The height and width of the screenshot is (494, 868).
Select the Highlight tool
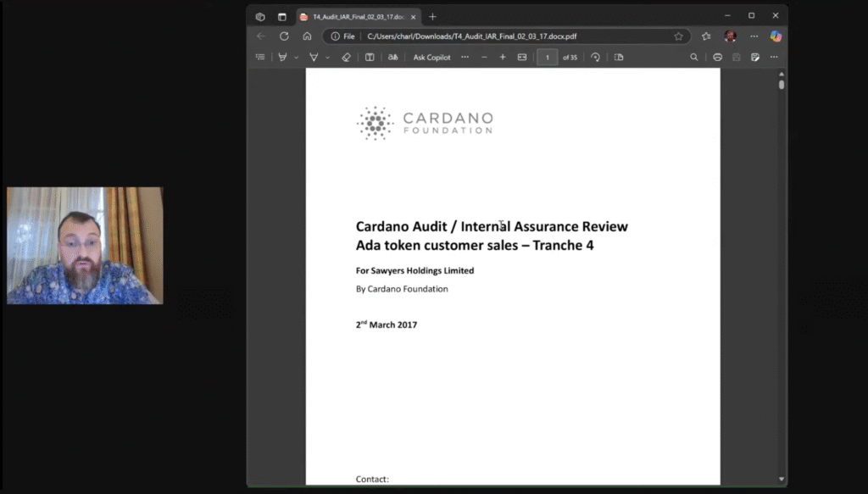pyautogui.click(x=283, y=58)
